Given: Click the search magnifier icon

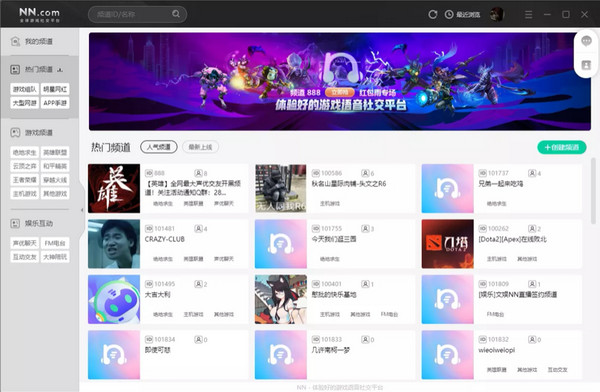Looking at the screenshot, I should [x=176, y=14].
